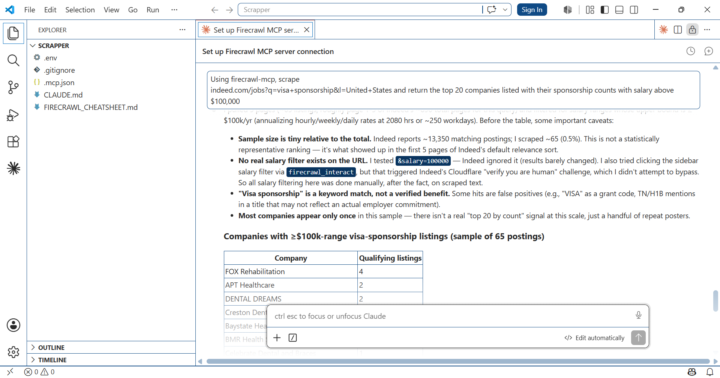This screenshot has width=720, height=378.
Task: Click the slash command icon
Action: (292, 338)
